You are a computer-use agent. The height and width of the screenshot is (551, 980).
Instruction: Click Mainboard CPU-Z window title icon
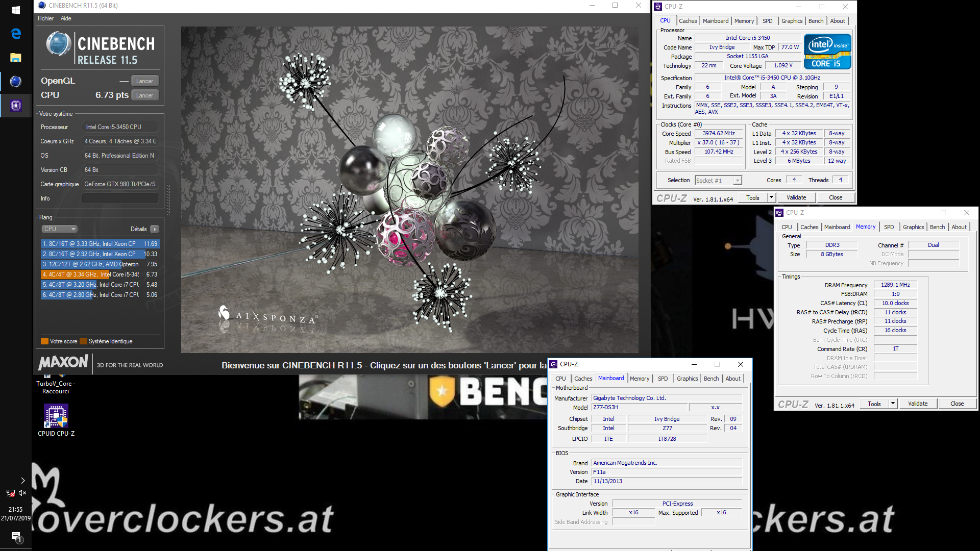(x=553, y=364)
